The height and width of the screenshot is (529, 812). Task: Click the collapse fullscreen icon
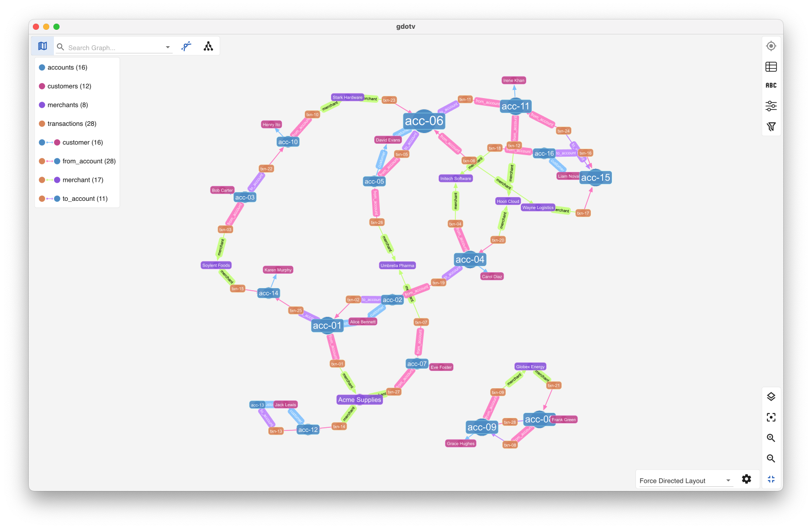coord(771,479)
